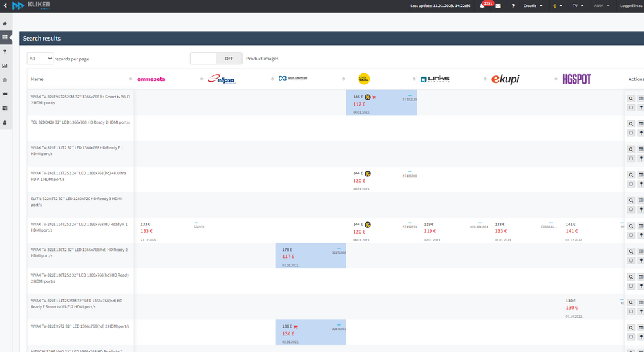Click the ekupi column header logo
This screenshot has width=644, height=352.
tap(506, 79)
